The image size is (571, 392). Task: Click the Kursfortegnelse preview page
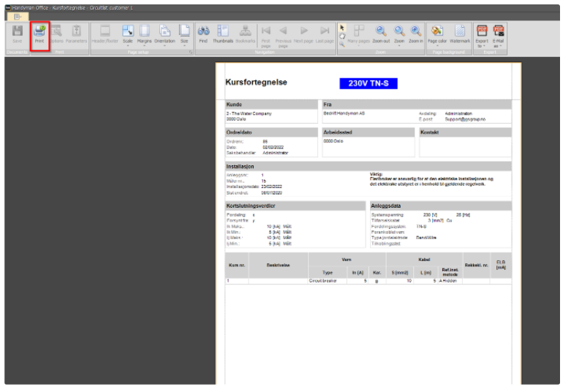tap(368, 223)
